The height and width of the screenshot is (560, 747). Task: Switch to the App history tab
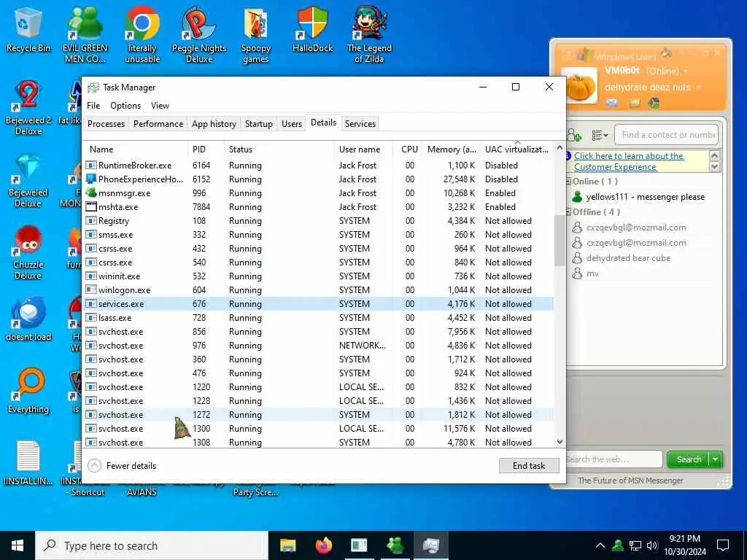pos(214,124)
